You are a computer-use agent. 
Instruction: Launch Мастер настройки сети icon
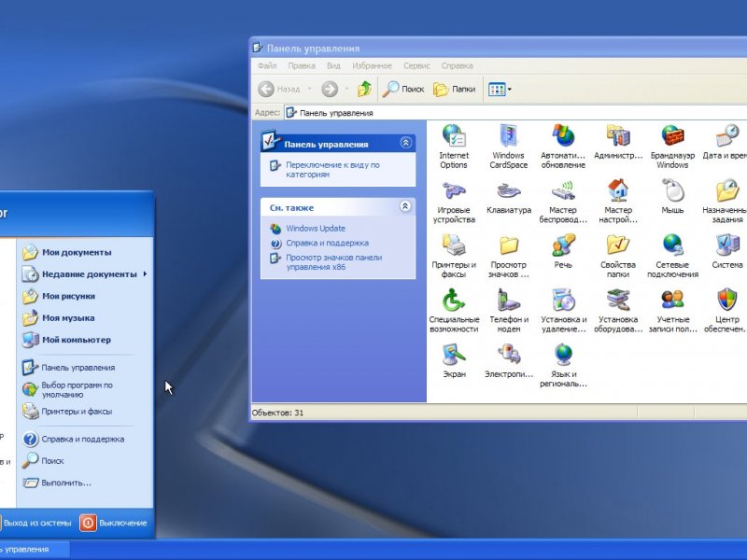(618, 201)
